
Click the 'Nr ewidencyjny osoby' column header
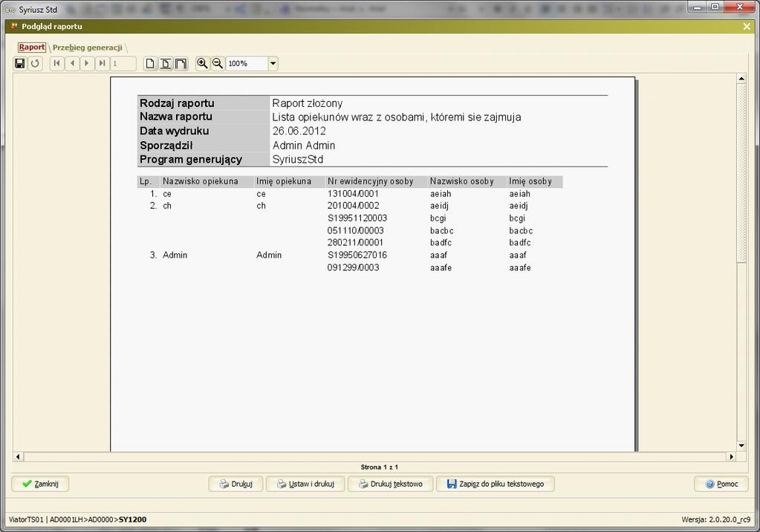tap(370, 181)
